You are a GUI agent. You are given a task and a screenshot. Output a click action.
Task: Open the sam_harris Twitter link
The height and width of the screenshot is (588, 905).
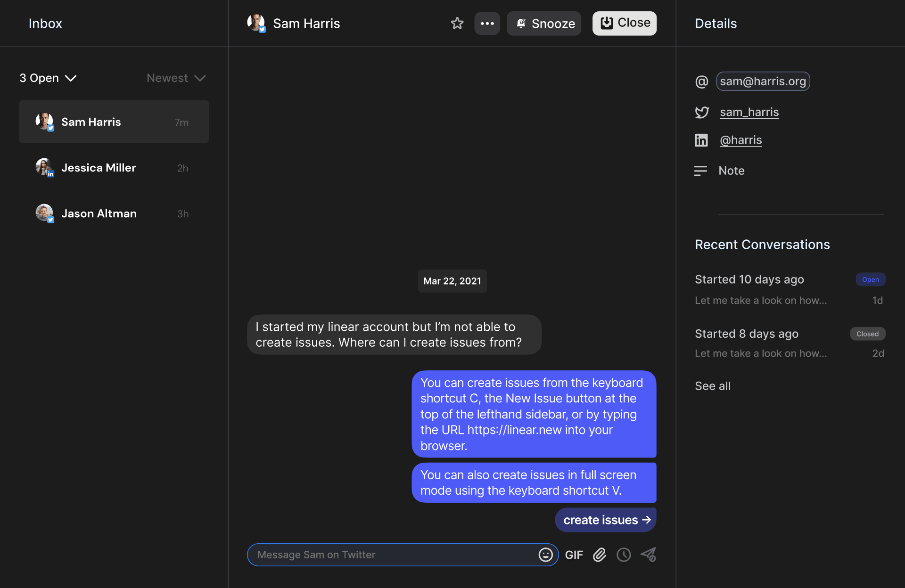749,112
